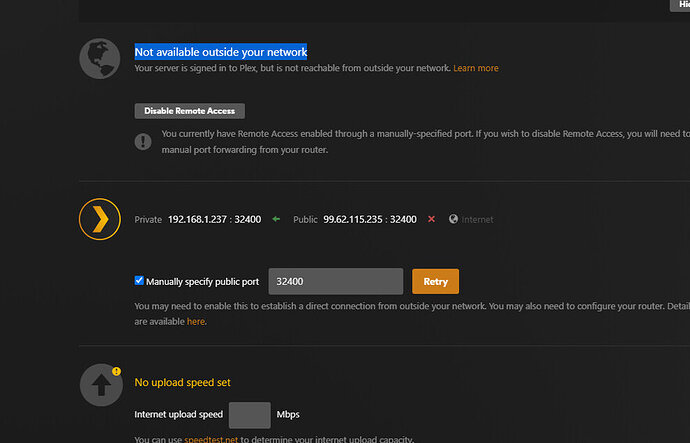The height and width of the screenshot is (443, 690).
Task: Click the 'Private' label
Action: tap(148, 220)
